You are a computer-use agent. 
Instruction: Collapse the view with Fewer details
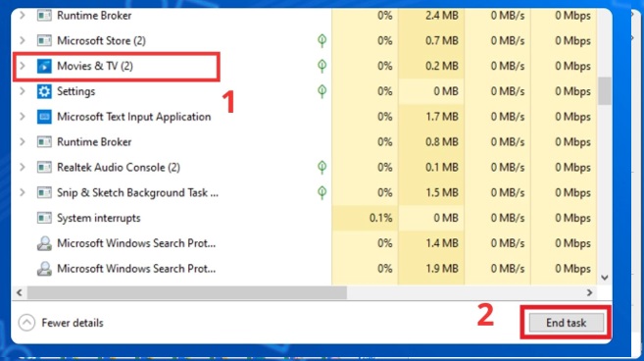pyautogui.click(x=61, y=323)
